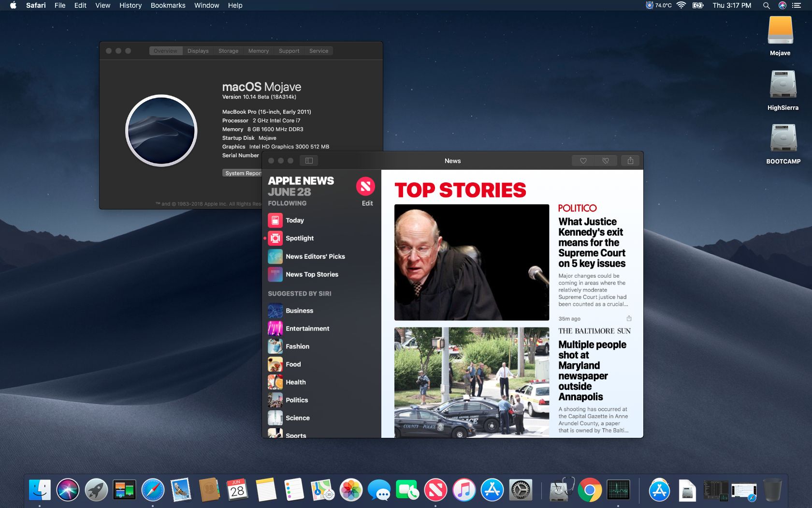Select the Mojave drive on desktop
This screenshot has width=812, height=508.
[x=780, y=37]
